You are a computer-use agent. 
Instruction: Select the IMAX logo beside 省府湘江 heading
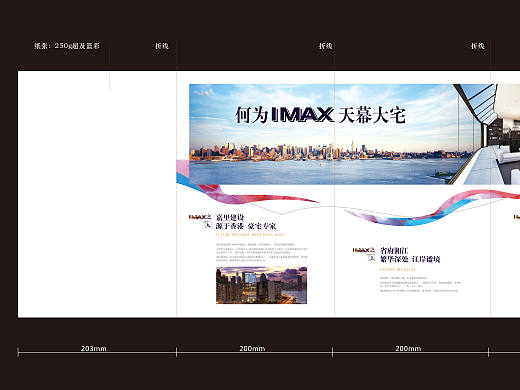pos(364,254)
